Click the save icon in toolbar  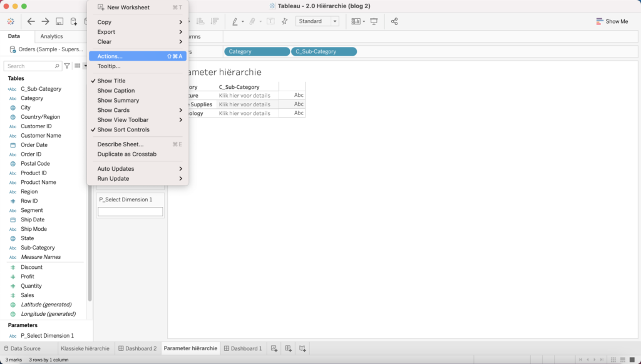(x=59, y=21)
